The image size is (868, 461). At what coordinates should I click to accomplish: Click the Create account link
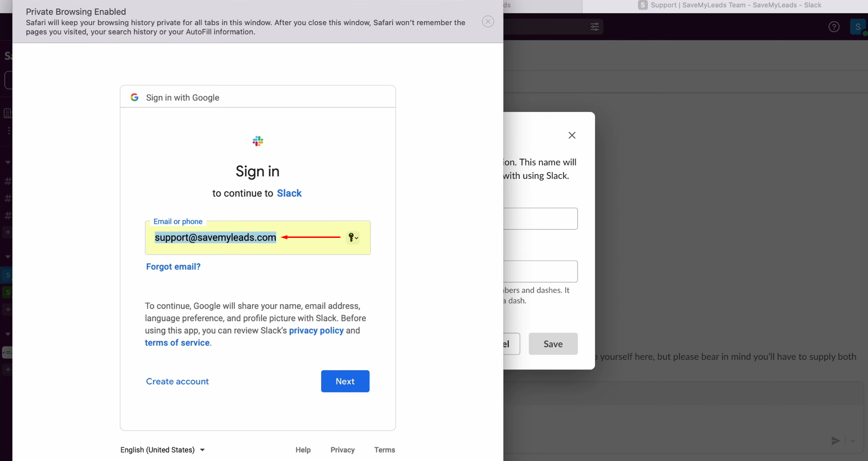tap(177, 381)
